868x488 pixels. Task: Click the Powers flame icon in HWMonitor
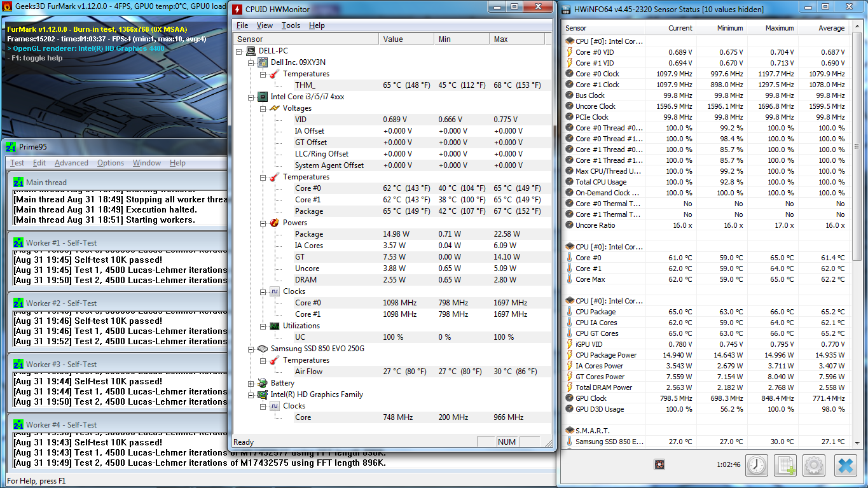coord(274,223)
